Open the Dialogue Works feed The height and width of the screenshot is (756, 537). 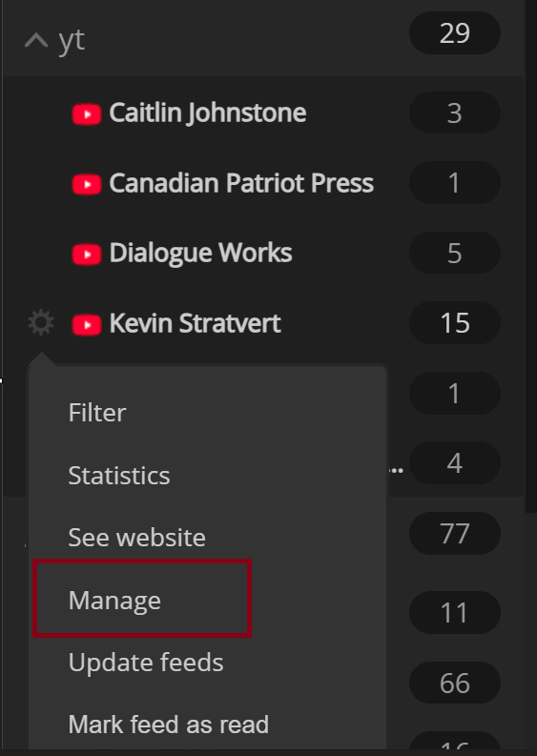click(x=200, y=254)
